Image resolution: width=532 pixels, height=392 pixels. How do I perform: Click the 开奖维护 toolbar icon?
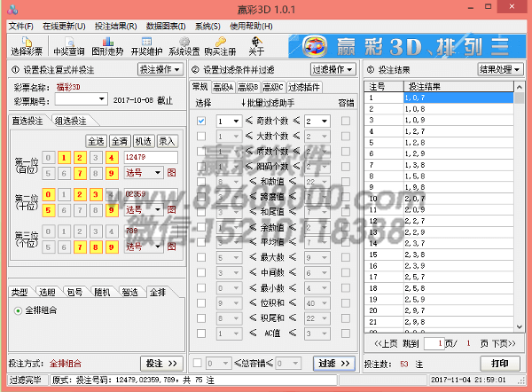[146, 46]
